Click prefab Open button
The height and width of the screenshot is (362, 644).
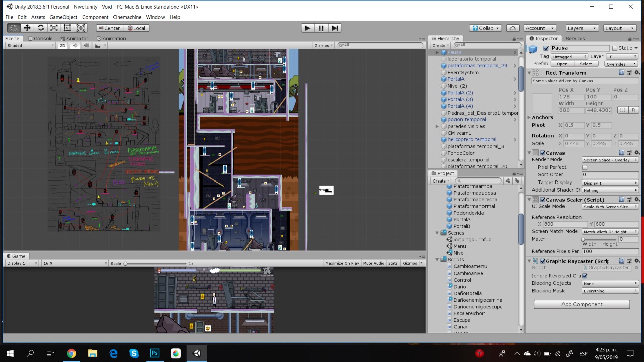tap(562, 64)
